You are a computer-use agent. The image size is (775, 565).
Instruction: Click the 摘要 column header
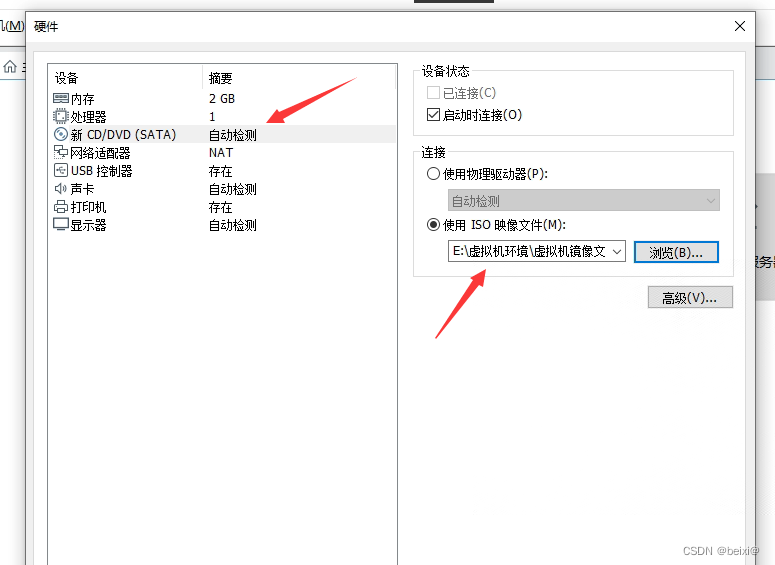coord(220,78)
